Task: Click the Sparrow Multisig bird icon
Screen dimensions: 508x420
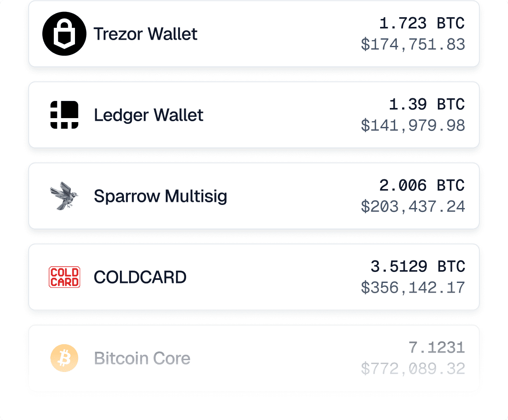Action: coord(64,196)
